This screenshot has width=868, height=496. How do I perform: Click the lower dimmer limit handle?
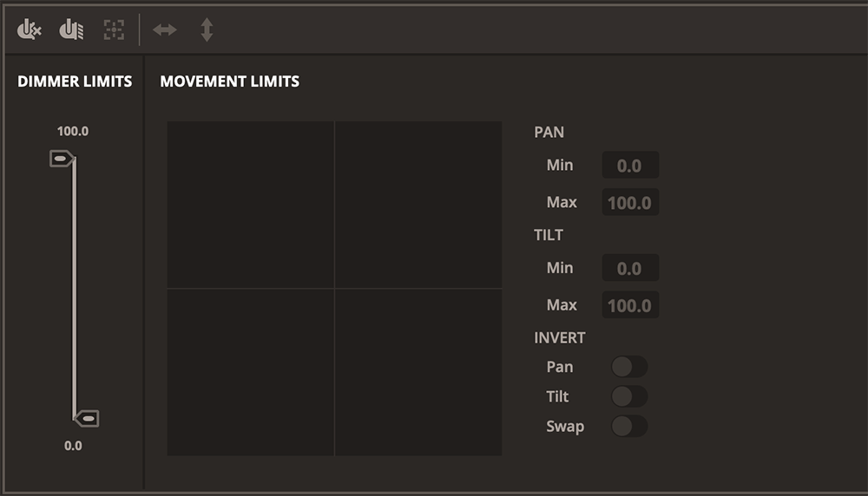(88, 419)
